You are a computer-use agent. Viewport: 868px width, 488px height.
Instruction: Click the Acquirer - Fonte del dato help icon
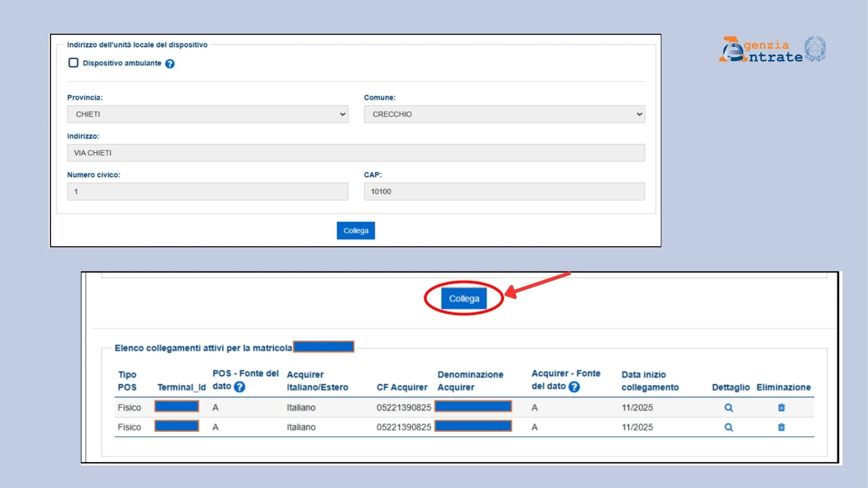click(x=573, y=387)
